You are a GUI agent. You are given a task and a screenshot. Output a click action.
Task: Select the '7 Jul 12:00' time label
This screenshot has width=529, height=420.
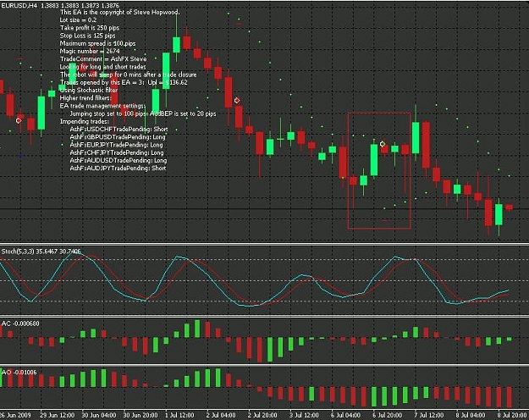[429, 415]
